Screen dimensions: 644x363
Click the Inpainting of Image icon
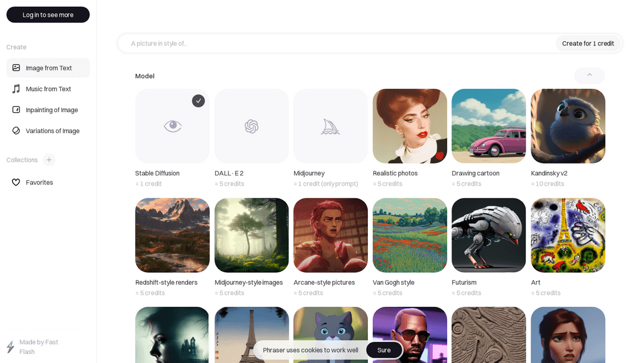[16, 110]
